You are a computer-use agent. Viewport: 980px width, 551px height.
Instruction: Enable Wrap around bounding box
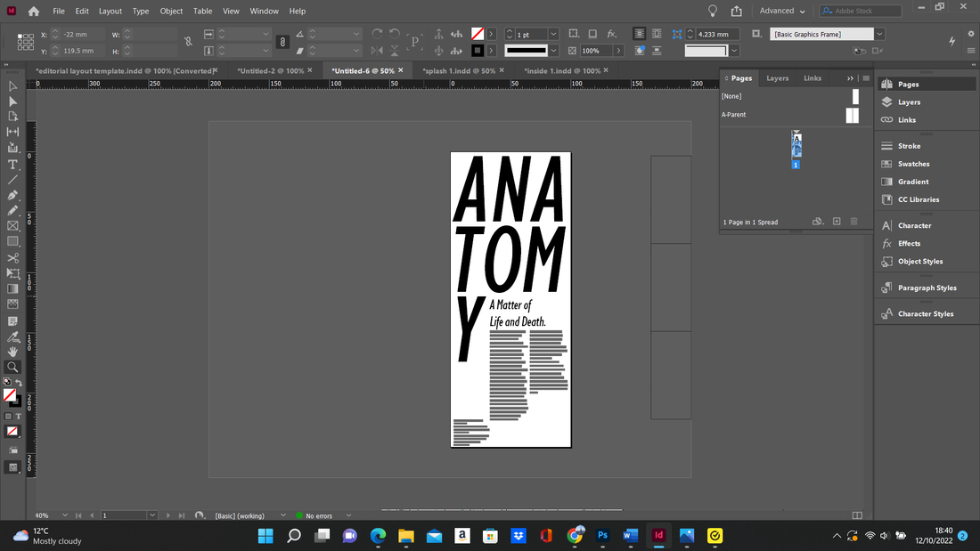click(657, 35)
